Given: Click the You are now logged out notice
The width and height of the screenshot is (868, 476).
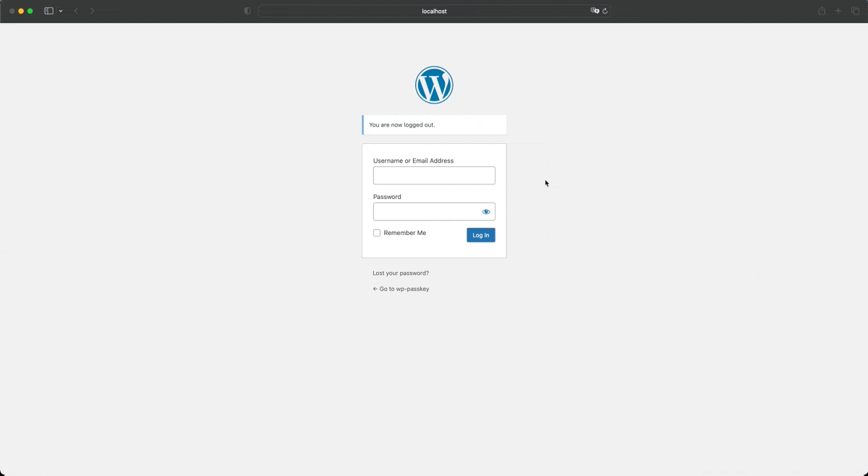Looking at the screenshot, I should coord(434,124).
